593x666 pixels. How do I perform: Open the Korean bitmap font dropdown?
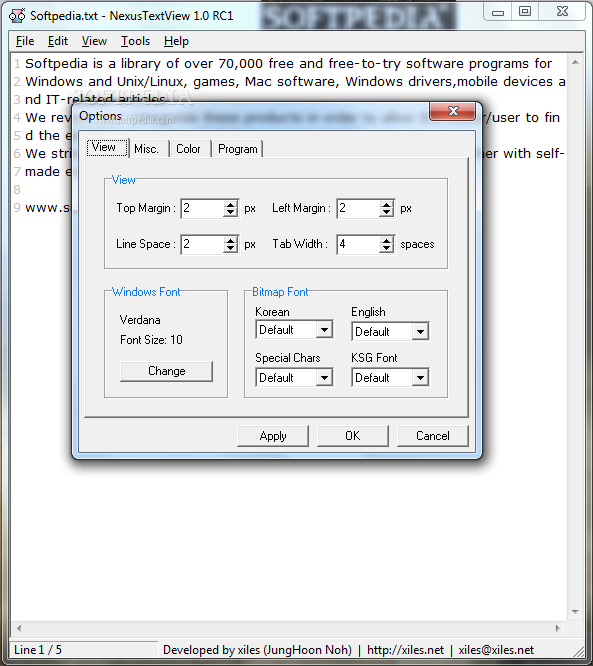click(x=325, y=330)
